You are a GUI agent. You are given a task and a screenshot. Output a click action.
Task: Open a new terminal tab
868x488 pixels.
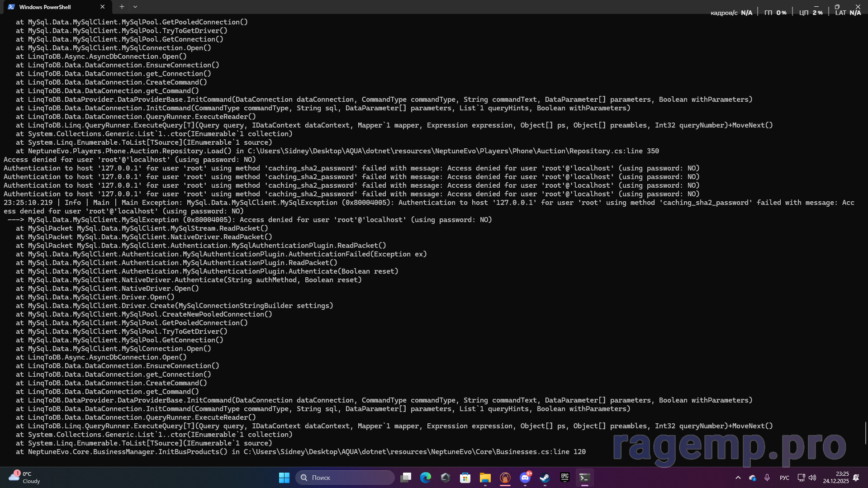coord(122,7)
